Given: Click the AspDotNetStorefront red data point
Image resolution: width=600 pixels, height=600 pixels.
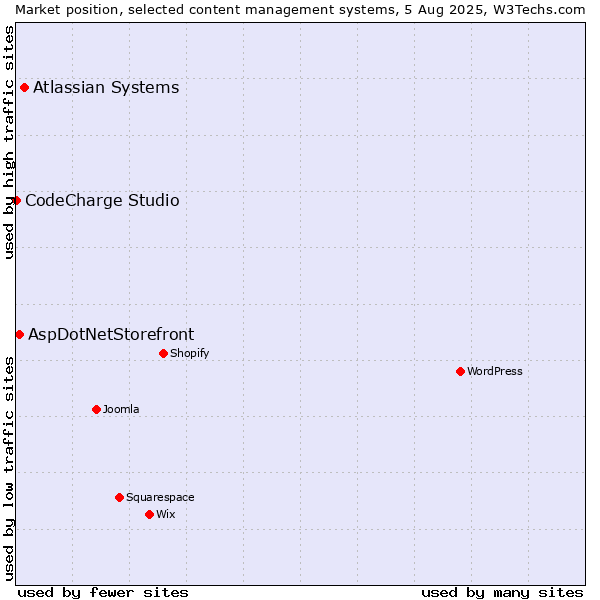Looking at the screenshot, I should point(20,335).
